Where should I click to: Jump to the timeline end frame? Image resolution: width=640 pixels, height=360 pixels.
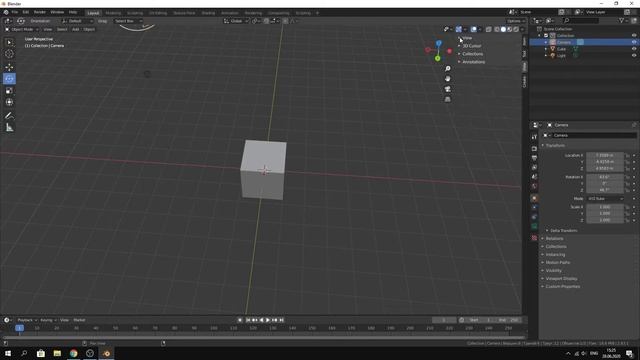pos(282,320)
